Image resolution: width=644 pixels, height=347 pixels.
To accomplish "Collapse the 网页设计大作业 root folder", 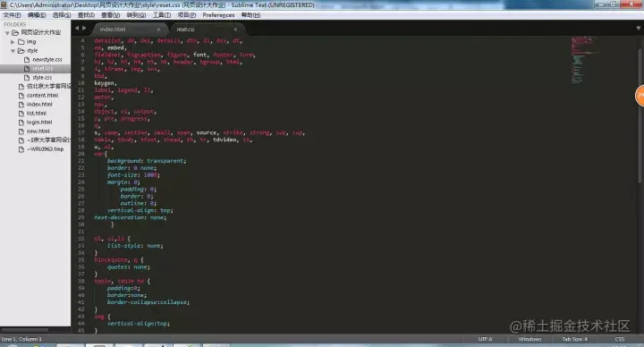I will (7, 33).
